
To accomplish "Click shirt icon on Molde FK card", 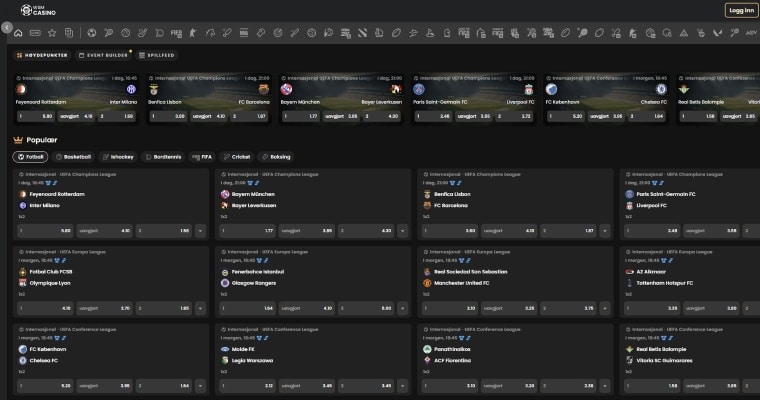I will (259, 338).
